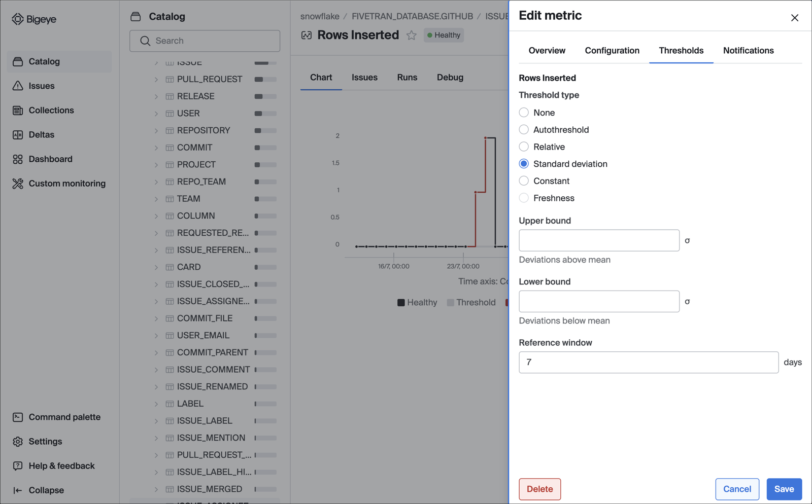Click table icon next to PULL_REQUEST
This screenshot has width=812, height=504.
click(170, 79)
